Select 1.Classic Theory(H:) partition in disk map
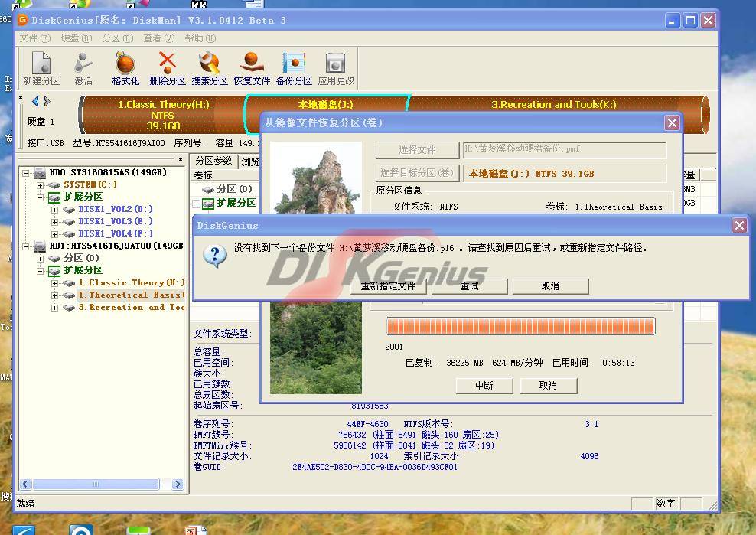 coord(163,115)
